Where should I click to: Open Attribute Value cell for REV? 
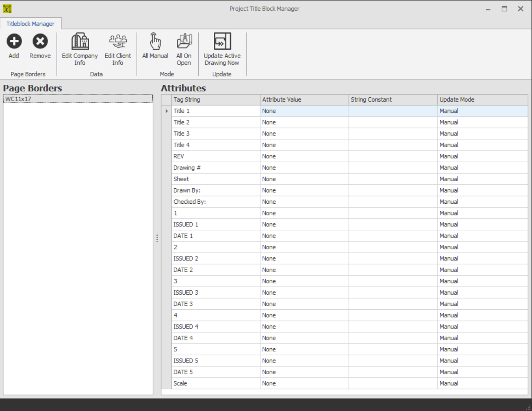304,156
